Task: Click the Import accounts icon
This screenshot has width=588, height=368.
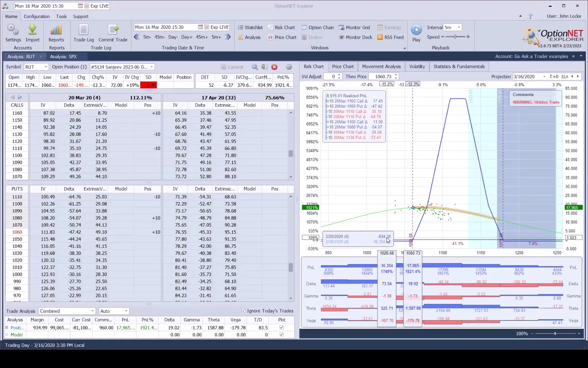Action: tap(32, 33)
